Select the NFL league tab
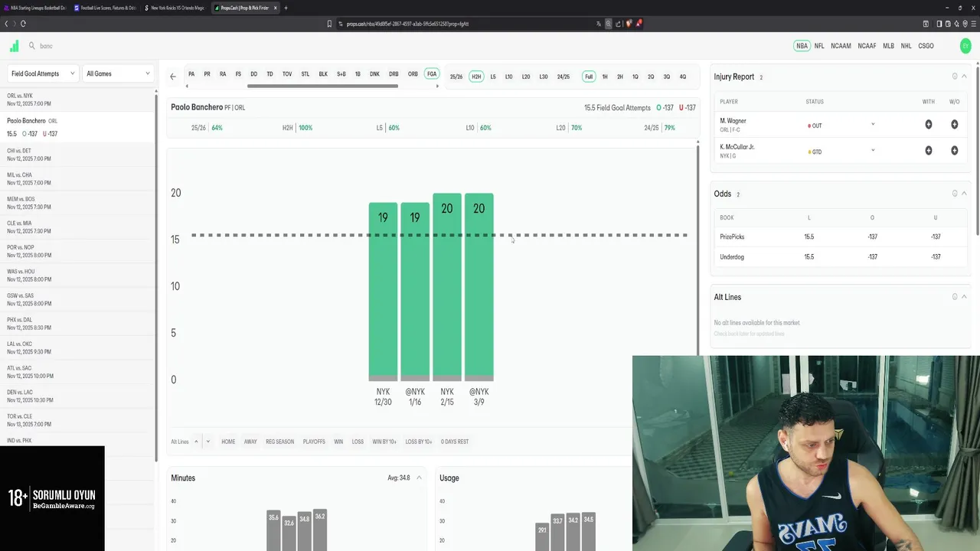 click(x=819, y=46)
